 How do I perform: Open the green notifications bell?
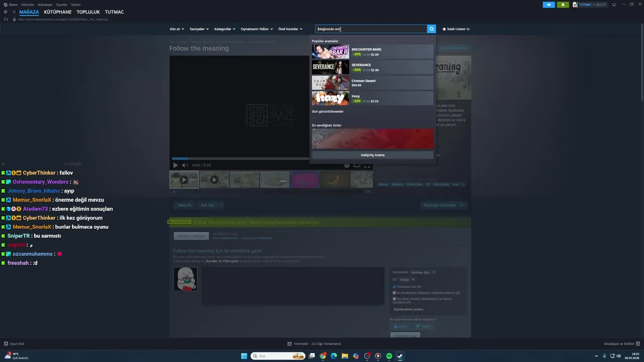[562, 5]
